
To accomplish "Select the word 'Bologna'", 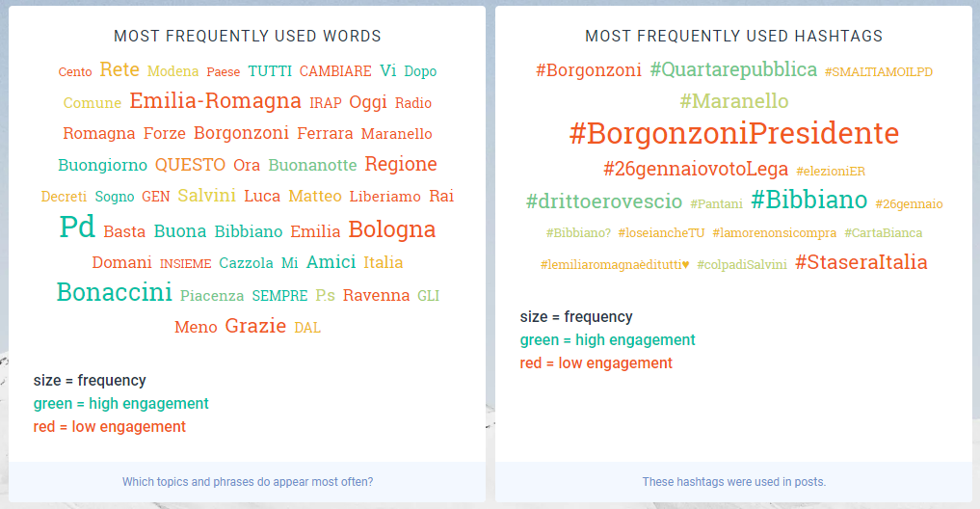I will (x=392, y=229).
